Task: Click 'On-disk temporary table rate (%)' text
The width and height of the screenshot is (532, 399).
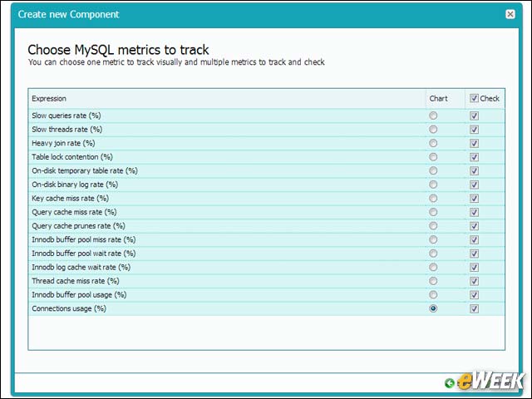Action: coord(85,170)
